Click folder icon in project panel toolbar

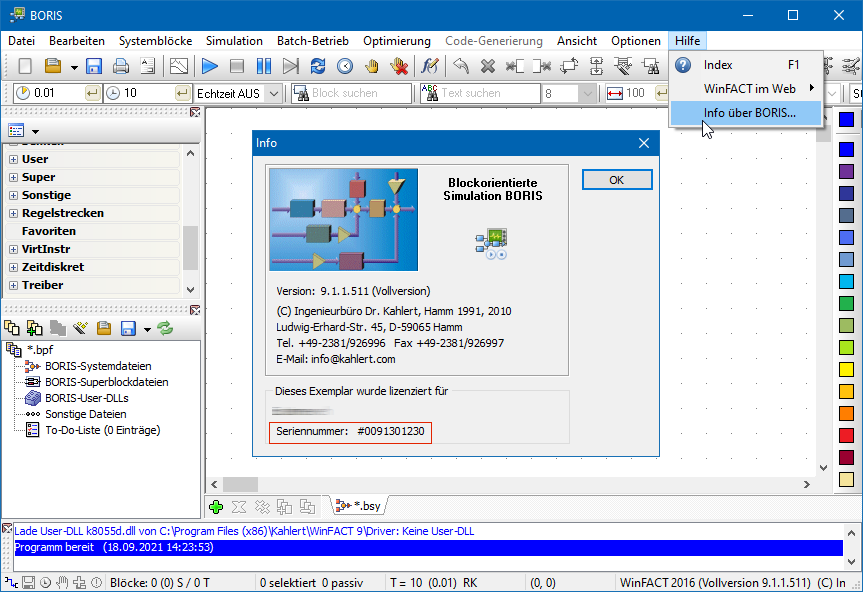tap(104, 328)
